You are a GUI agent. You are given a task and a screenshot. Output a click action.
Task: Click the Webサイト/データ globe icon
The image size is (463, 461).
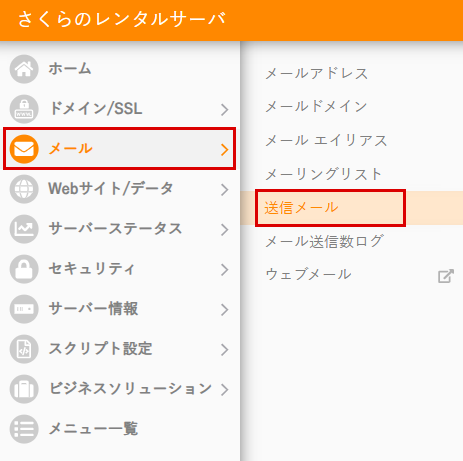point(24,189)
